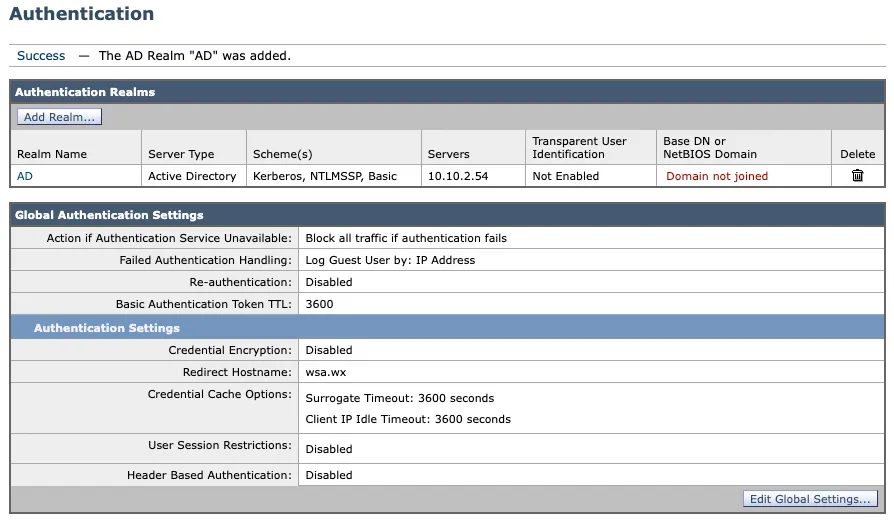
Task: Click Transparent User Identification column header
Action: pos(579,148)
